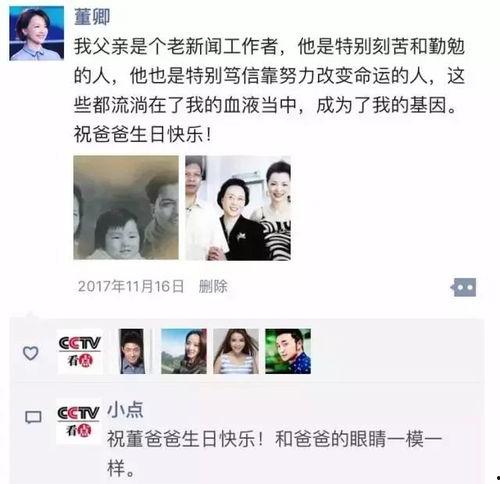Open the woman with scenery background liker avatar

pos(184,351)
